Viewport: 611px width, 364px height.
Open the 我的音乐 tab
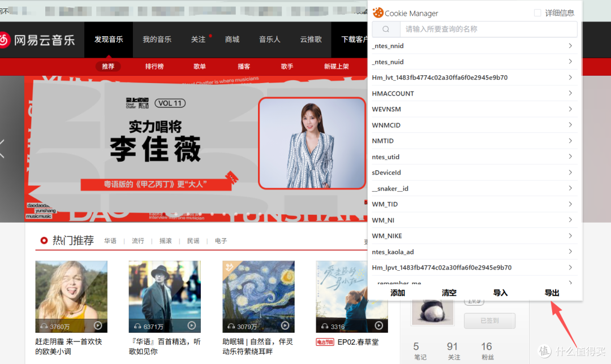pos(157,40)
